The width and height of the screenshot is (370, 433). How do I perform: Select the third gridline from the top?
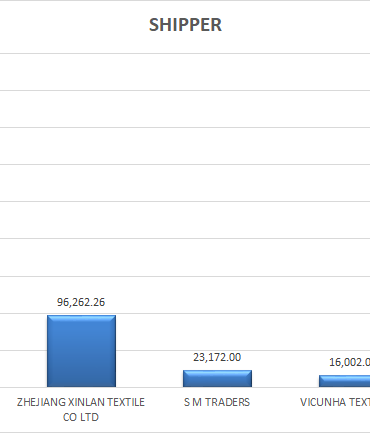185,127
